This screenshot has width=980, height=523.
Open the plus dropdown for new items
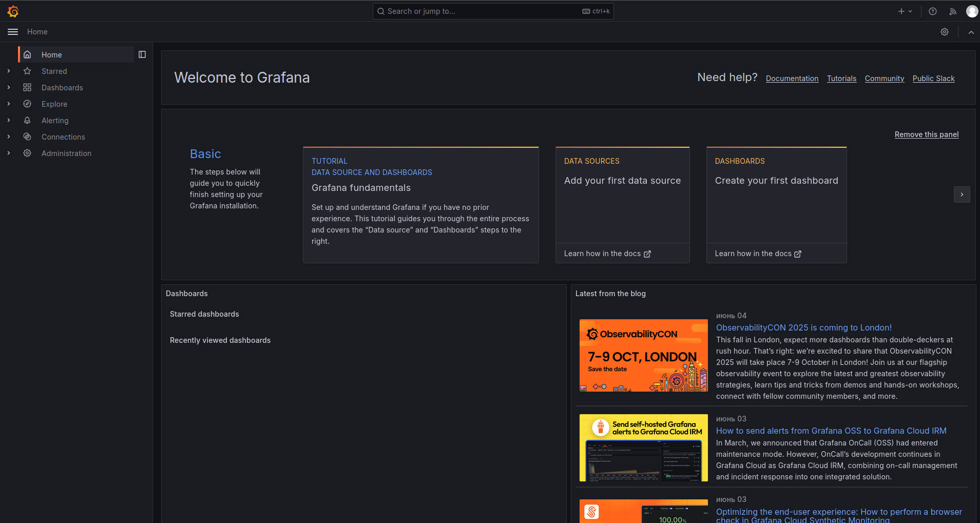coord(905,11)
